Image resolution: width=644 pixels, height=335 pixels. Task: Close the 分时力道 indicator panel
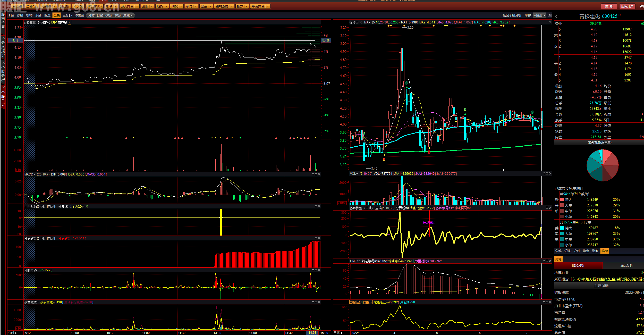point(319,270)
